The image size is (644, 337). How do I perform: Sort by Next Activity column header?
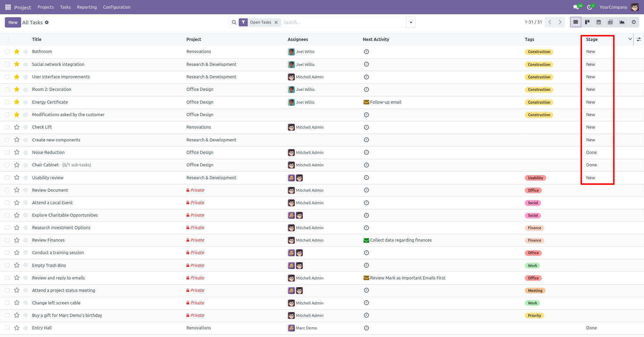(376, 40)
